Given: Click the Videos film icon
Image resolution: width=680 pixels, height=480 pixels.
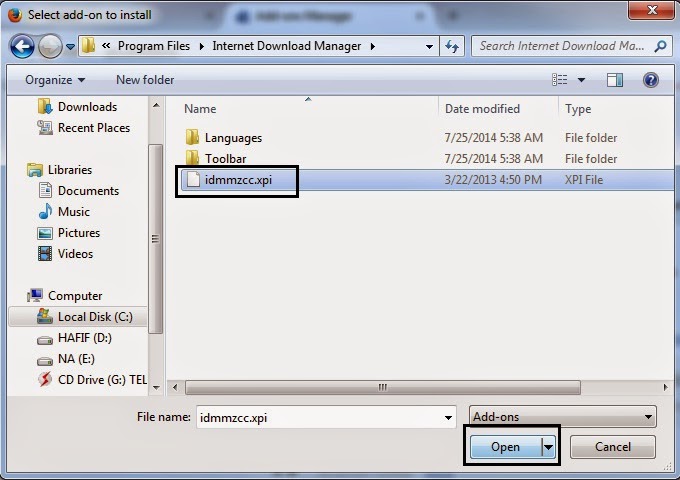Looking at the screenshot, I should 45,254.
